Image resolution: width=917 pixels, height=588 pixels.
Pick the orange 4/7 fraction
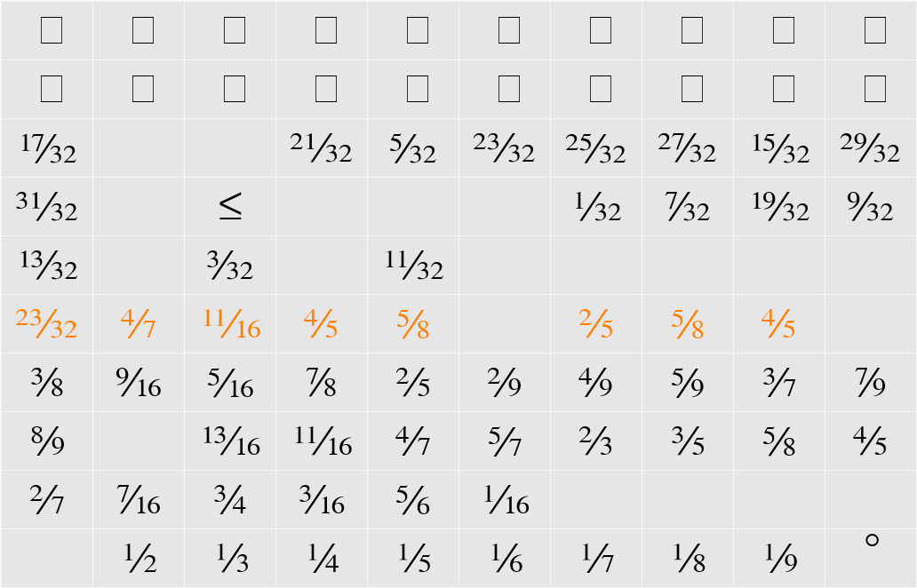tap(140, 324)
